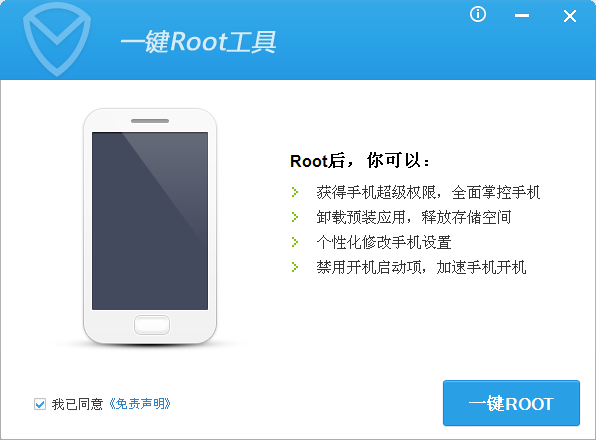Open the 《免责声明》 disclaimer link

tap(139, 404)
